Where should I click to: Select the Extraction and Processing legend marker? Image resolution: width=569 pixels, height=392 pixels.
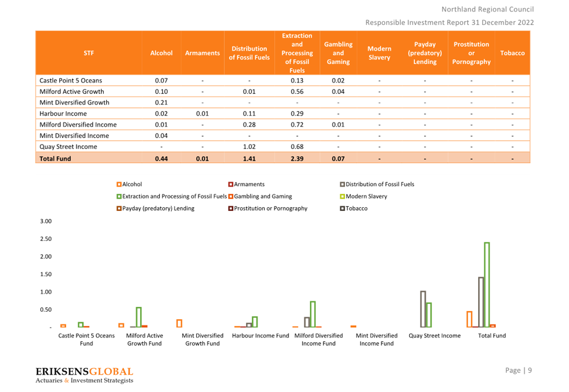(x=119, y=197)
